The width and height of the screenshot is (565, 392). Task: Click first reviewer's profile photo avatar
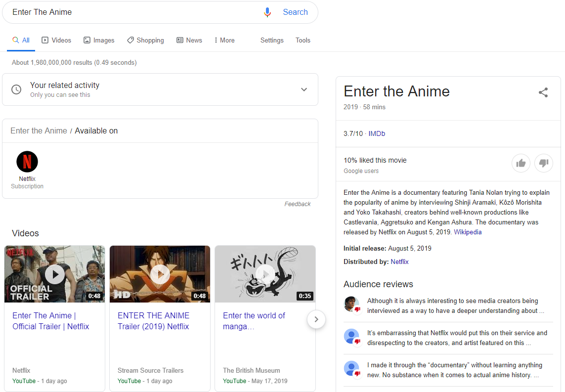(x=351, y=304)
